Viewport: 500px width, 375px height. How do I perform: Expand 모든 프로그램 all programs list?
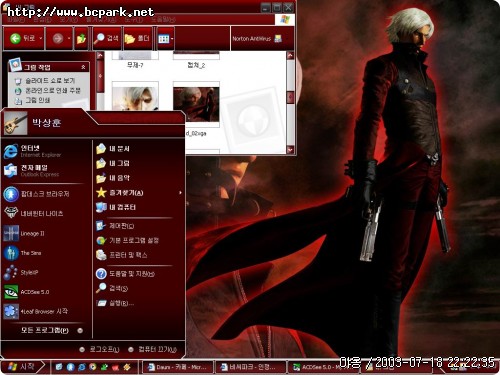pos(52,330)
